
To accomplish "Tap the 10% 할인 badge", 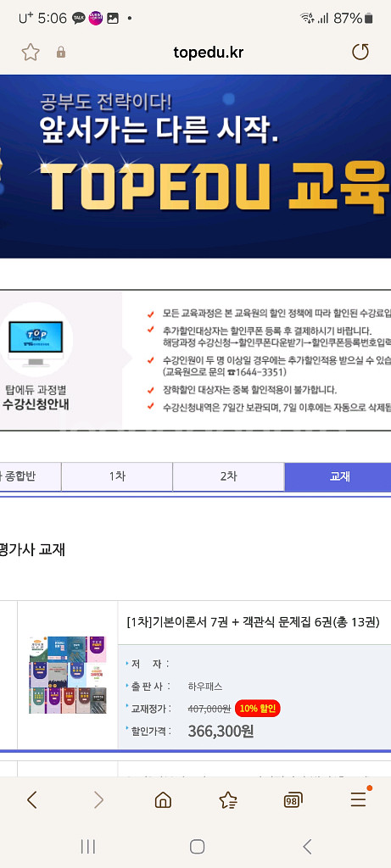I will (258, 708).
